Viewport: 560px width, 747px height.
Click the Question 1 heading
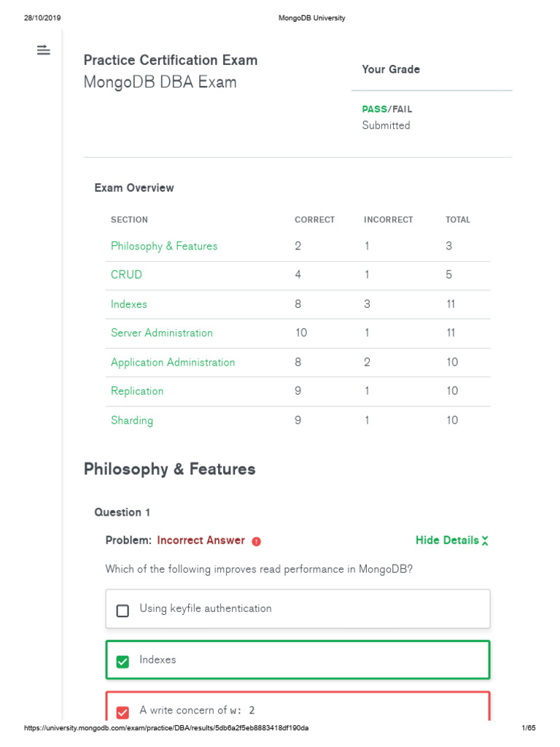(x=122, y=512)
